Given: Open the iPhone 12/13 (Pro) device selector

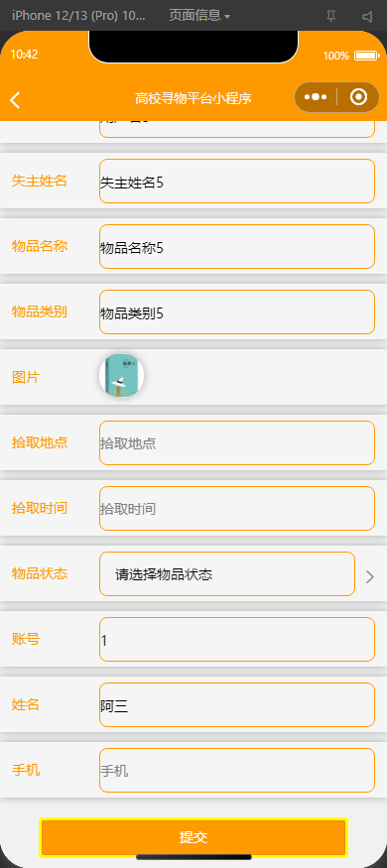Looking at the screenshot, I should 78,16.
